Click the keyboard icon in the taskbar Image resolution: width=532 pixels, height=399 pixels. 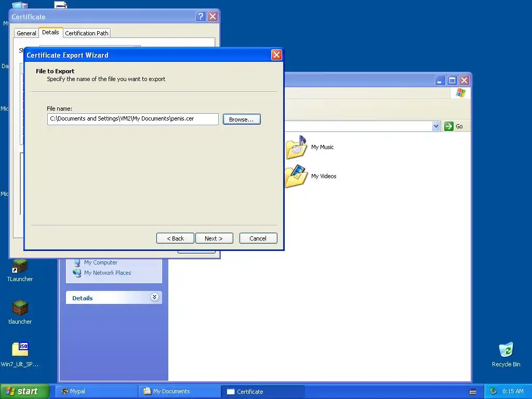[473, 392]
